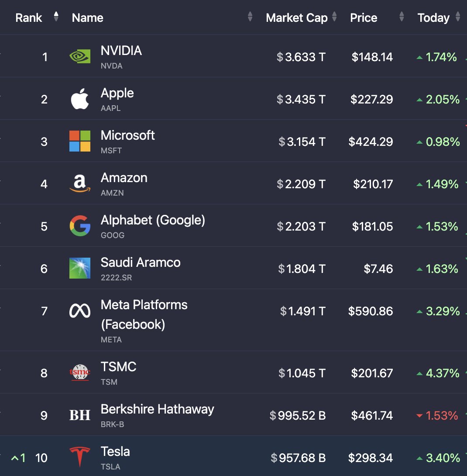Click the Apple logo icon
This screenshot has width=467, height=476.
(80, 99)
